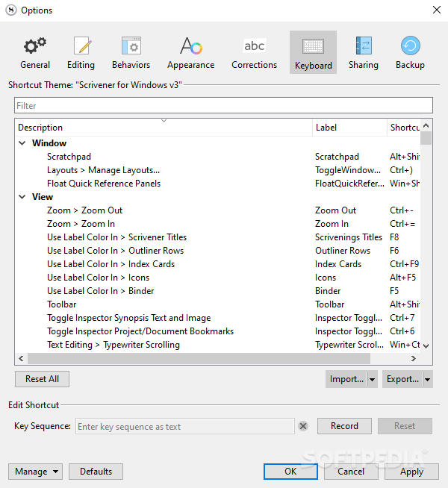Click into the Filter field

coord(223,105)
